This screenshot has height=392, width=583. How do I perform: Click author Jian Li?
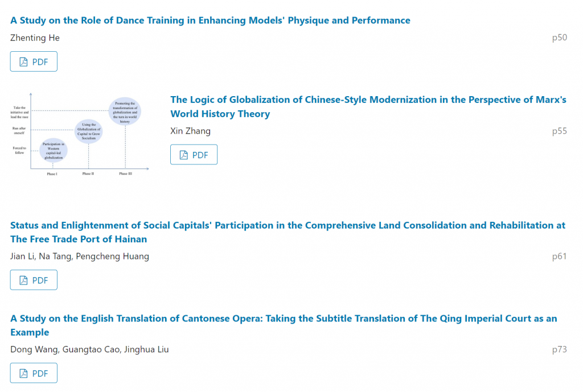coord(22,257)
